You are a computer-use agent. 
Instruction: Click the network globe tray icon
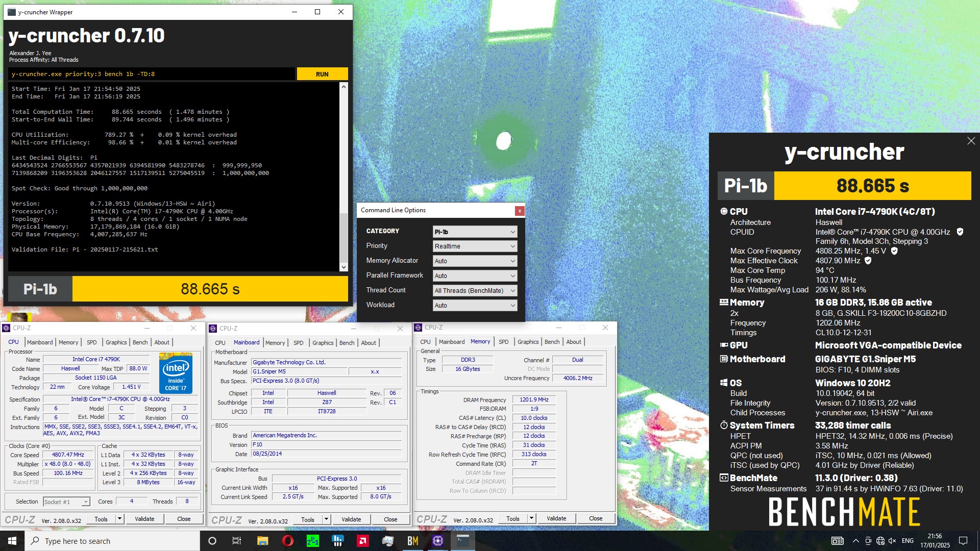[880, 541]
